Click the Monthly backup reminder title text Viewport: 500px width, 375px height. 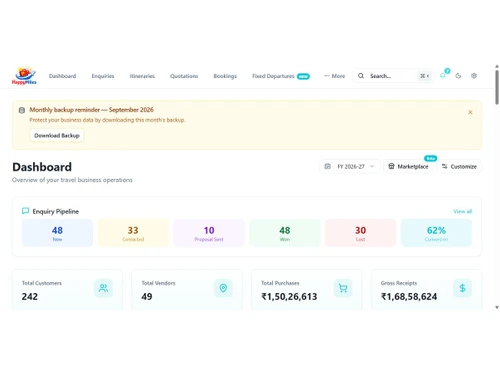pyautogui.click(x=91, y=110)
